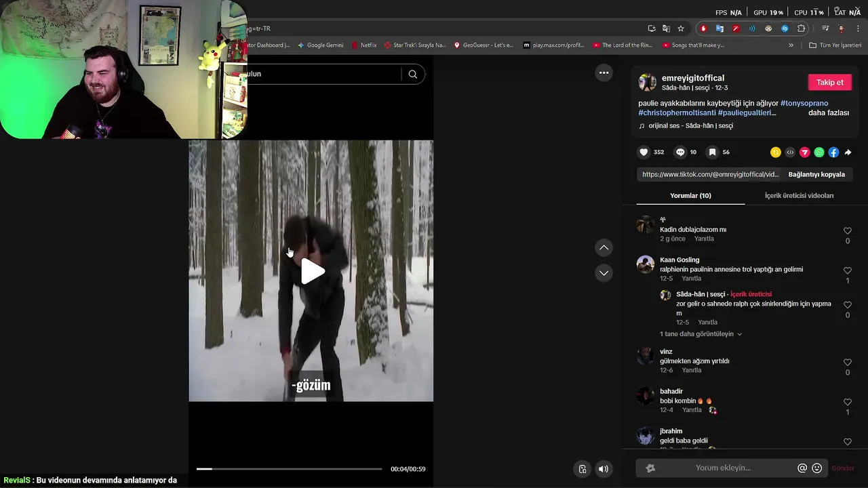Click the Gönder send button

pyautogui.click(x=843, y=468)
